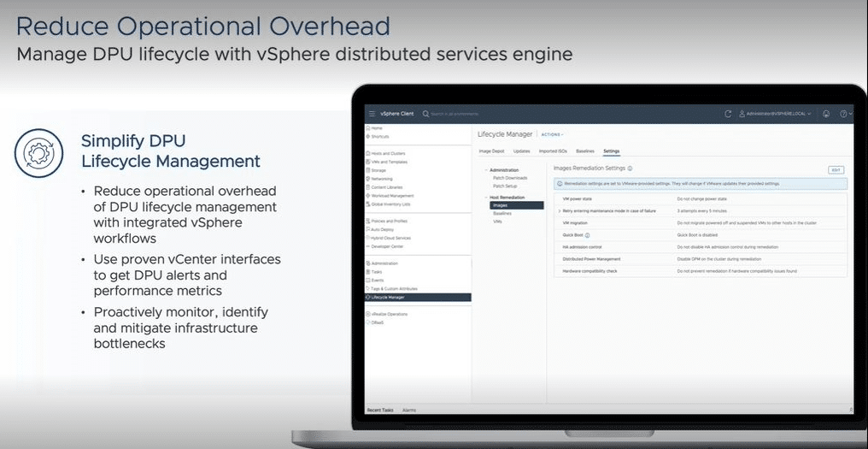Click the Hybrid Cloud Services icon

tap(368, 238)
